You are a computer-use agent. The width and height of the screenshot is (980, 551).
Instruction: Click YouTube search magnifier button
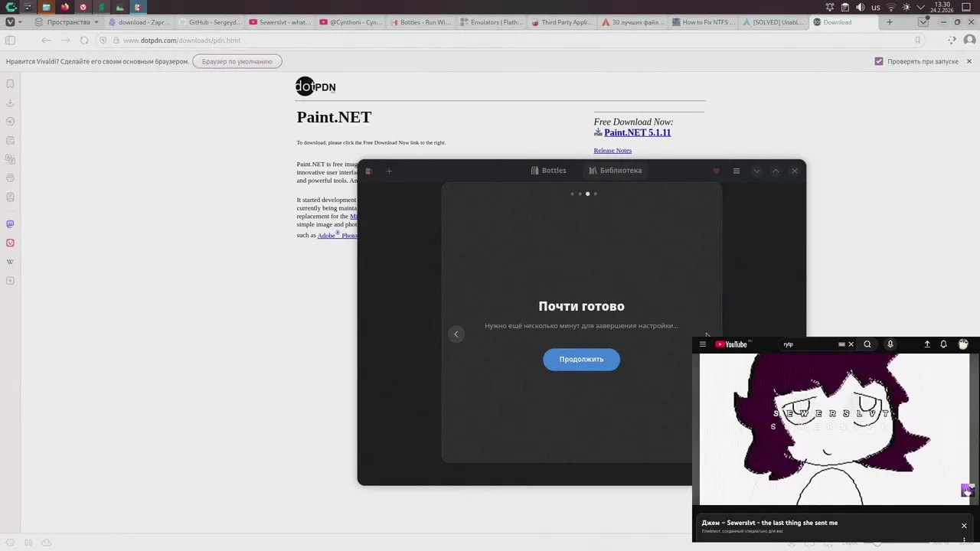tap(867, 344)
